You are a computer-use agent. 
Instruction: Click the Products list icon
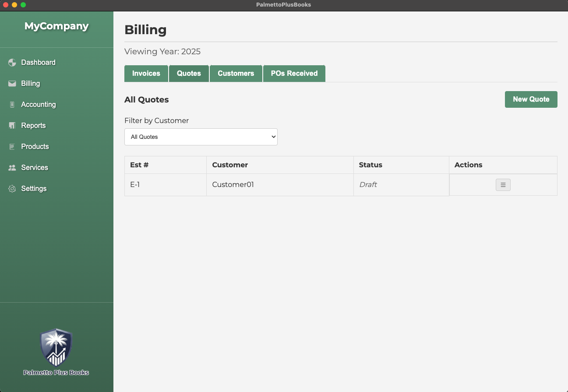tap(12, 147)
